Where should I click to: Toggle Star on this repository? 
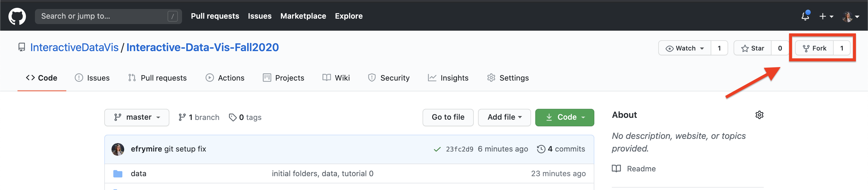[x=753, y=48]
